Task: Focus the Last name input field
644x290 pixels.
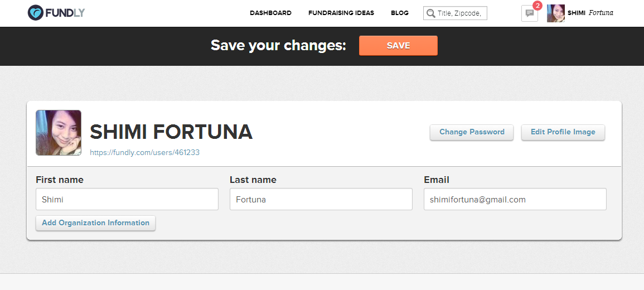Action: pyautogui.click(x=321, y=199)
